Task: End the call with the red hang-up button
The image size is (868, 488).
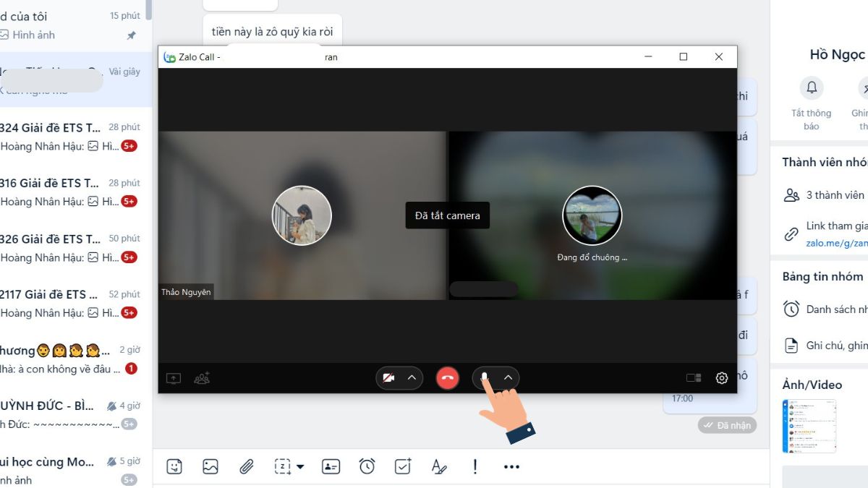Action: [448, 378]
